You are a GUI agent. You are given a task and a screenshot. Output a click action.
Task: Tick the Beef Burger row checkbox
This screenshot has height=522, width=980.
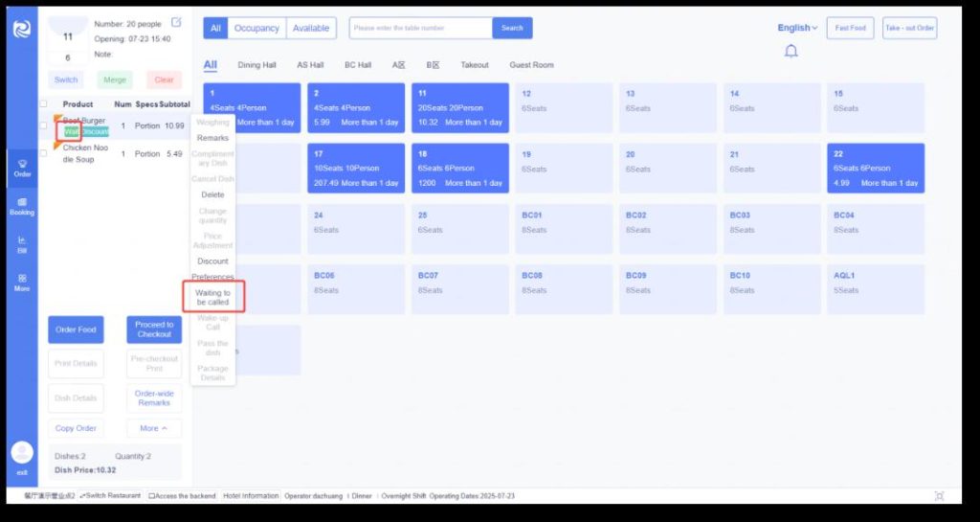[44, 125]
